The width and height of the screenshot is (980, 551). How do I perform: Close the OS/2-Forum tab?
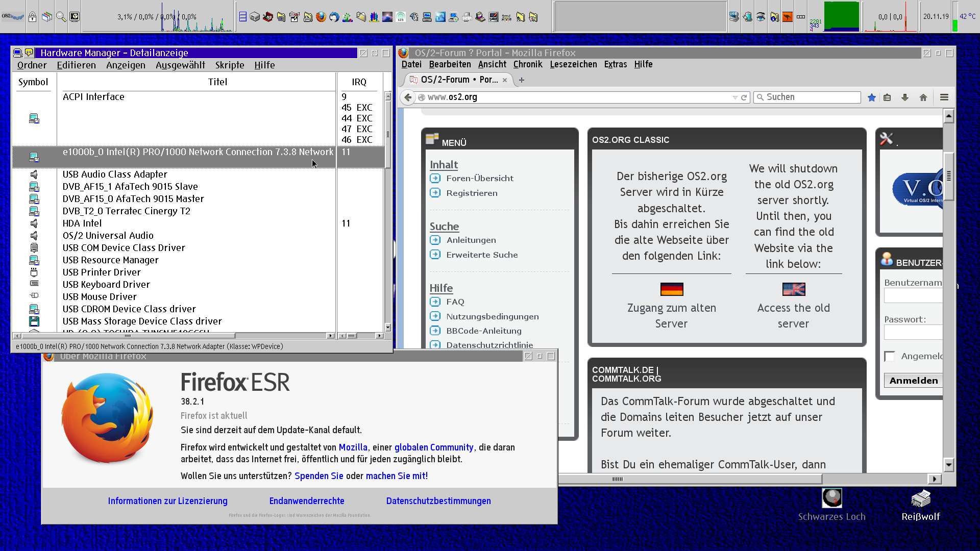505,80
